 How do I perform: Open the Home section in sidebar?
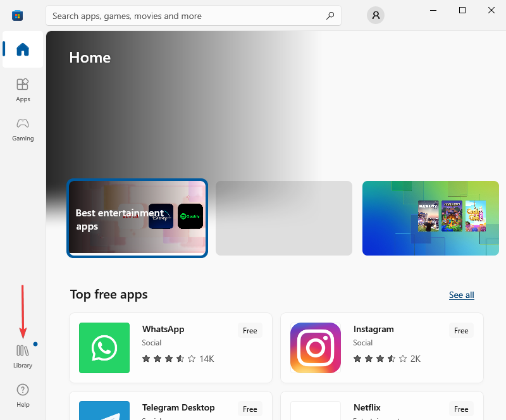tap(23, 49)
